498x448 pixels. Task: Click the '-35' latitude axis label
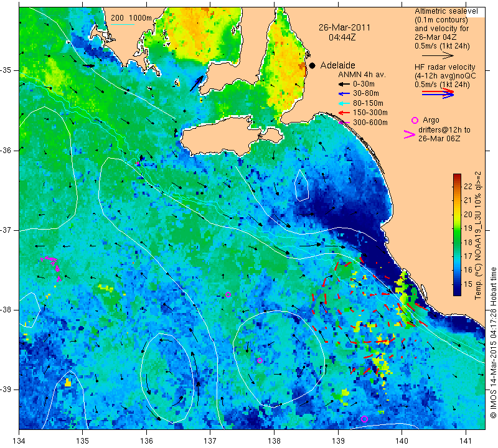click(6, 70)
